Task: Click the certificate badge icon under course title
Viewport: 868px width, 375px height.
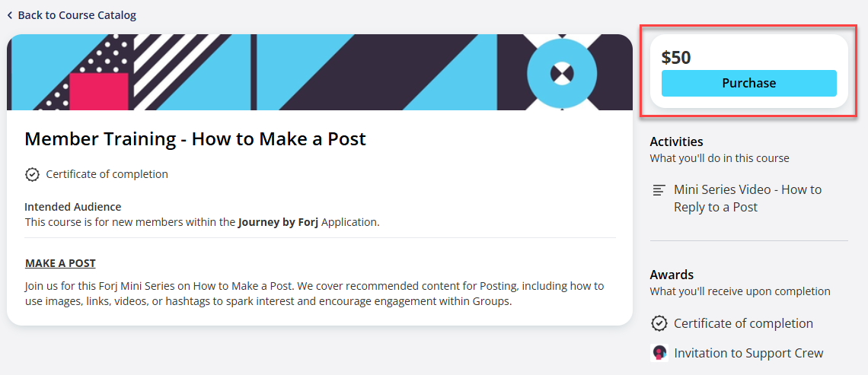Action: click(32, 174)
